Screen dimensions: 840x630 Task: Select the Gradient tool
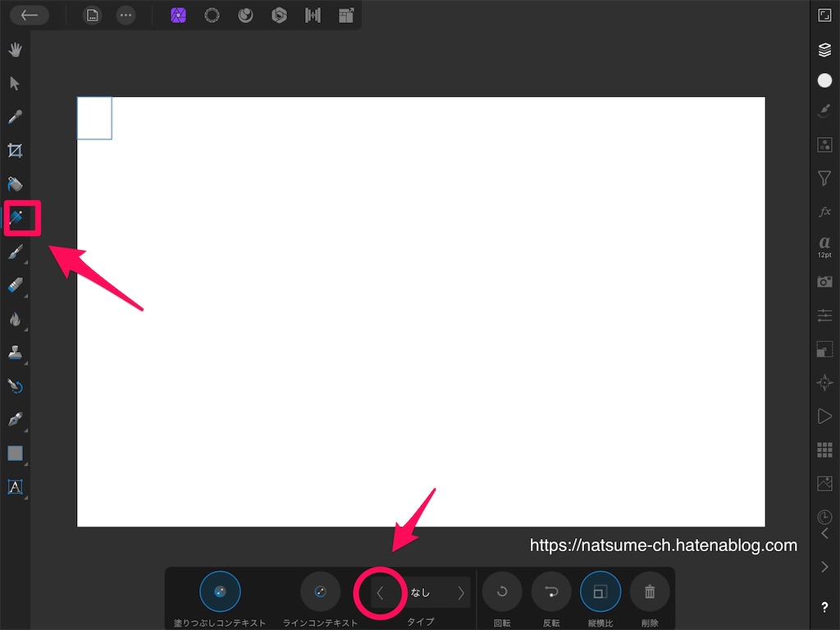[16, 218]
